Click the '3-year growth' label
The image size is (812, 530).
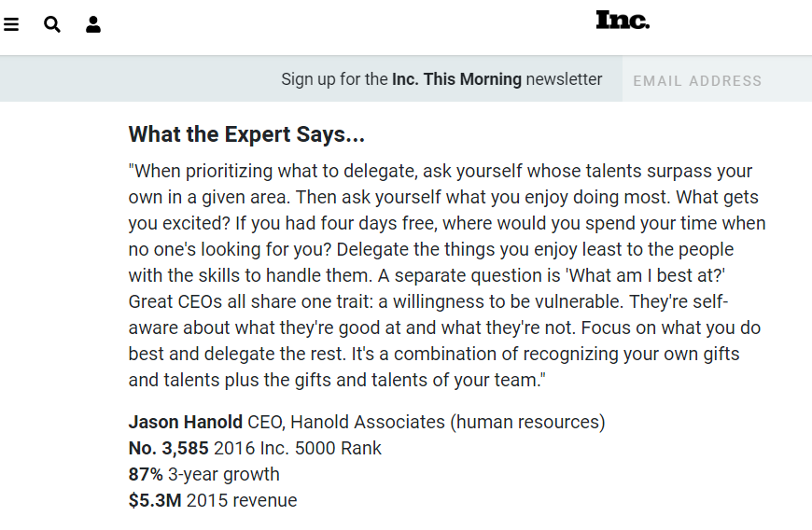coord(224,474)
